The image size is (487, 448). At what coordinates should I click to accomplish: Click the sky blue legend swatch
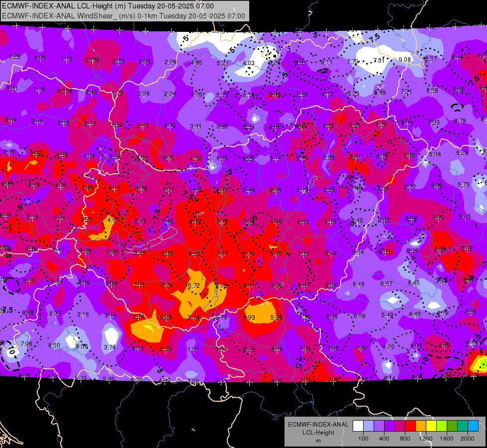473,426
